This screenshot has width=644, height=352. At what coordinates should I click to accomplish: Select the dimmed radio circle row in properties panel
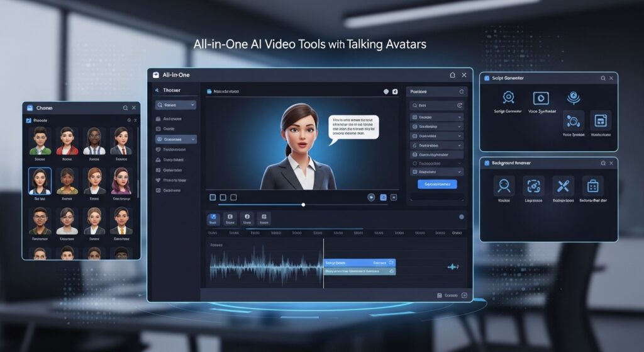click(436, 163)
